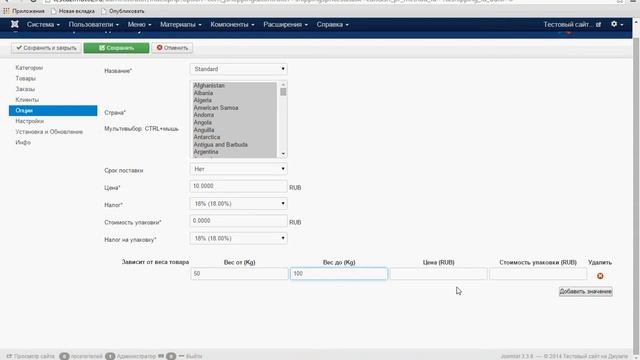Select the Опции sidebar item

coord(53,111)
